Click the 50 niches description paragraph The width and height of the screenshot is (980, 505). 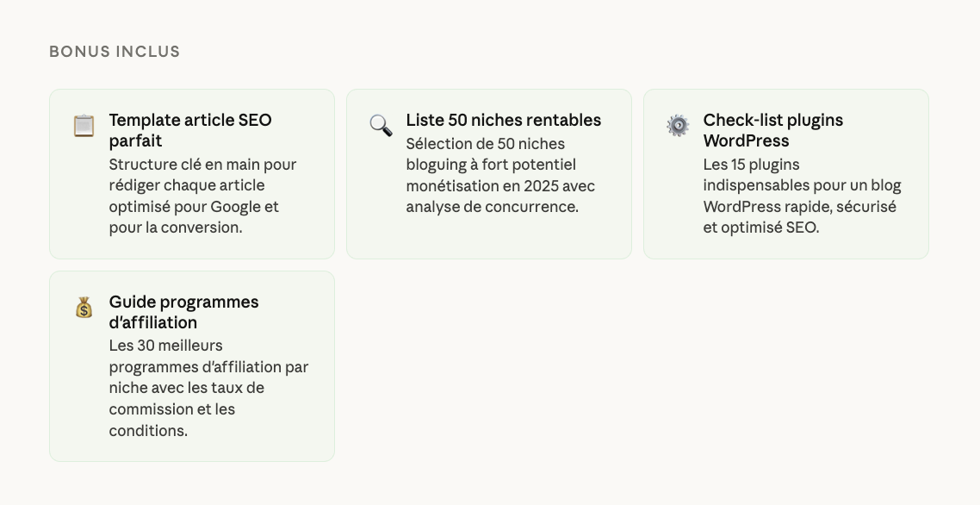tap(500, 176)
